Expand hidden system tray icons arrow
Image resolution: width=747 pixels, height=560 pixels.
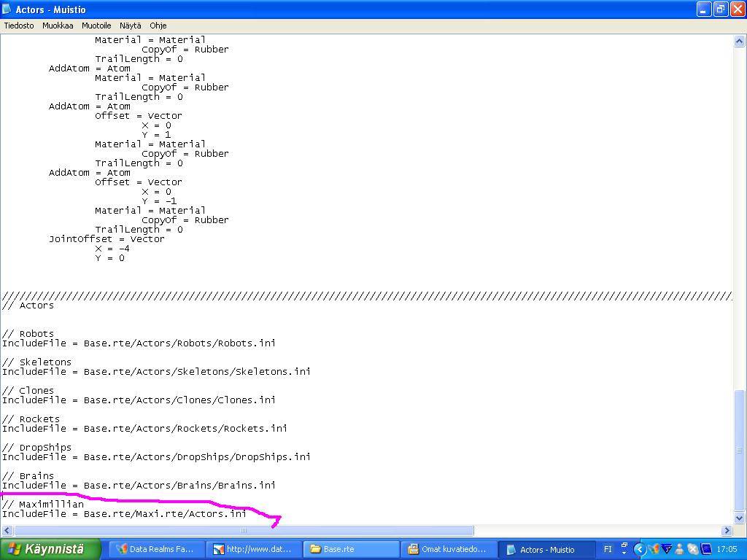click(x=640, y=549)
